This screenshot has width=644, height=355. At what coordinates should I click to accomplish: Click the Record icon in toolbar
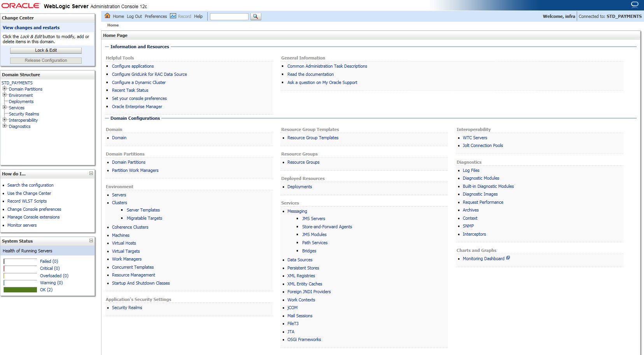tap(173, 16)
